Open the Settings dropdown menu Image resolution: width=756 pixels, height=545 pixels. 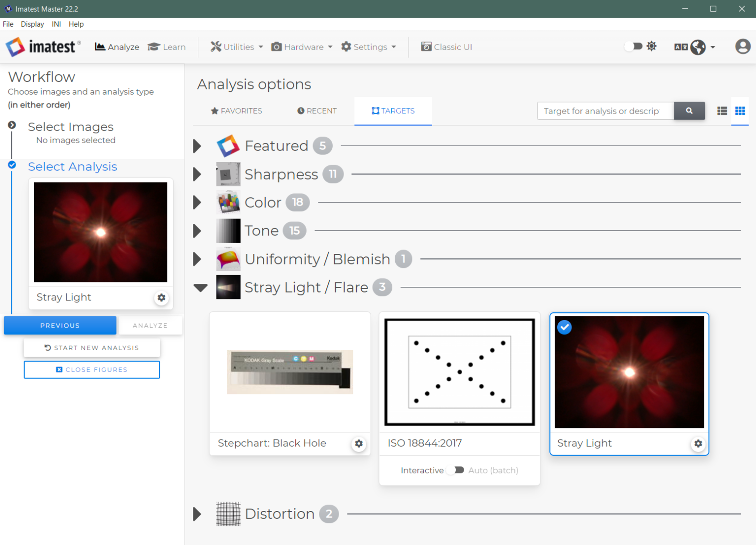pos(369,47)
